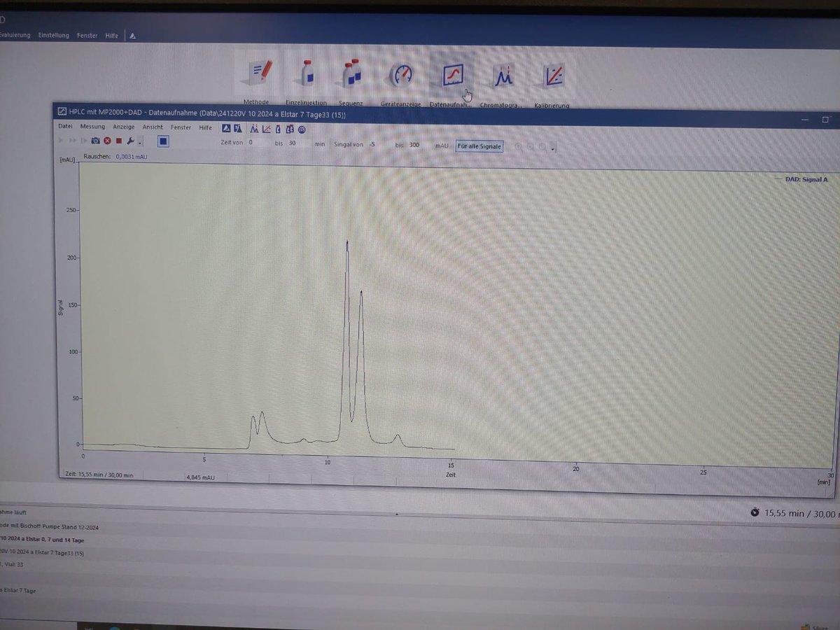Click the Rauschen 0,0031 mAU readout
Screen dimensions: 840x630
115,157
